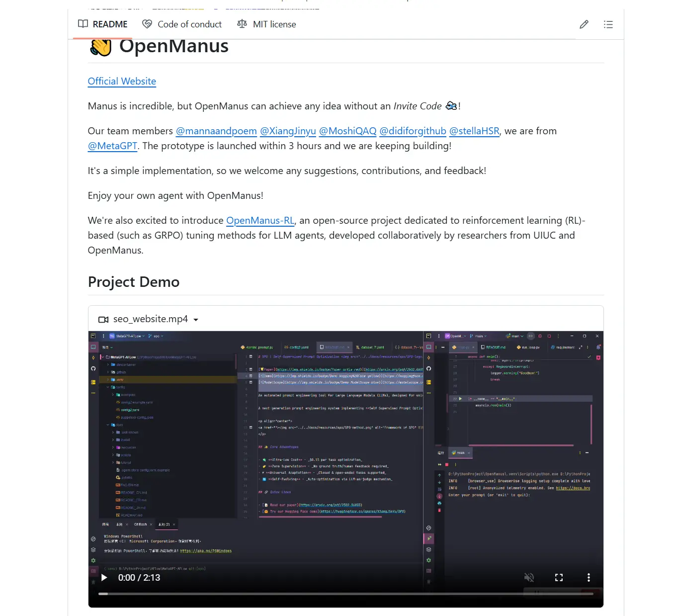Screen dimensions: 675x616
Task: Switch to the README tab
Action: pyautogui.click(x=103, y=24)
